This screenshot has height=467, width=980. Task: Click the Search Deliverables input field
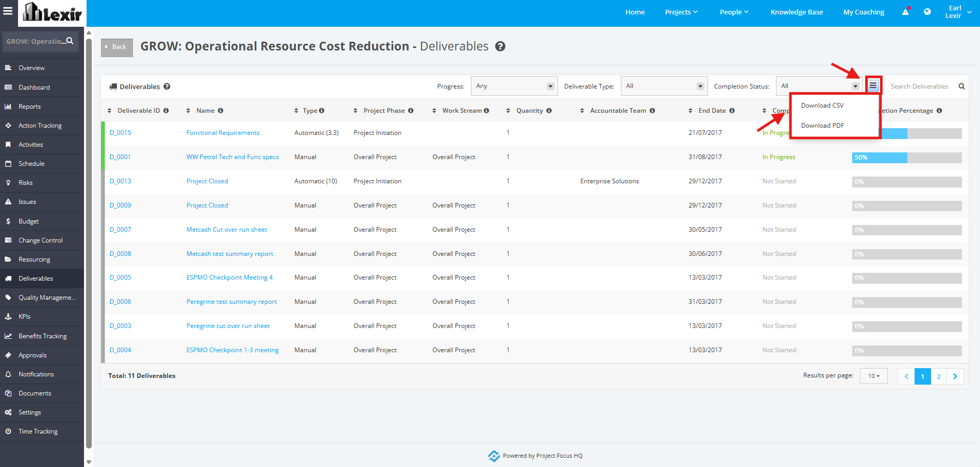[x=919, y=87]
